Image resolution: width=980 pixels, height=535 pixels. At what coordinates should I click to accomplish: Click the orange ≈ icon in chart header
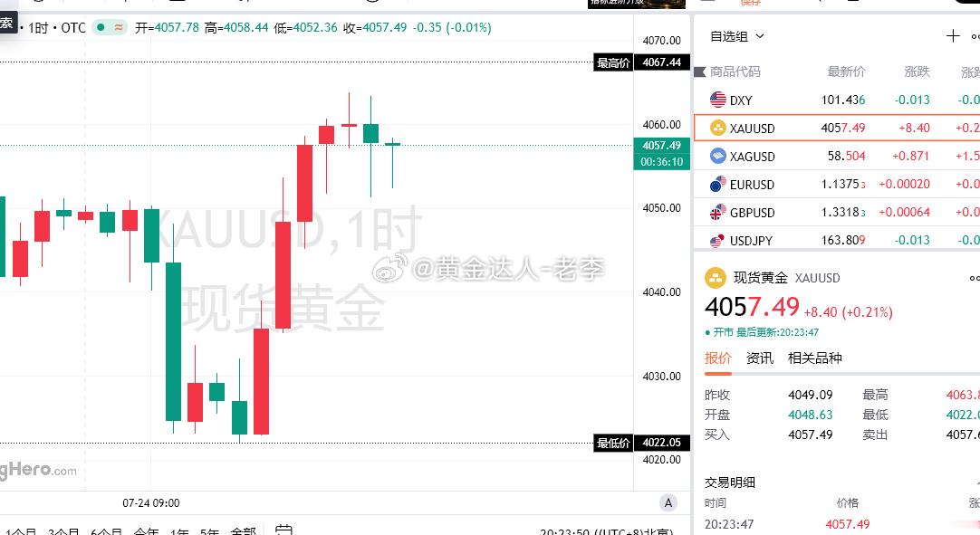click(x=118, y=27)
